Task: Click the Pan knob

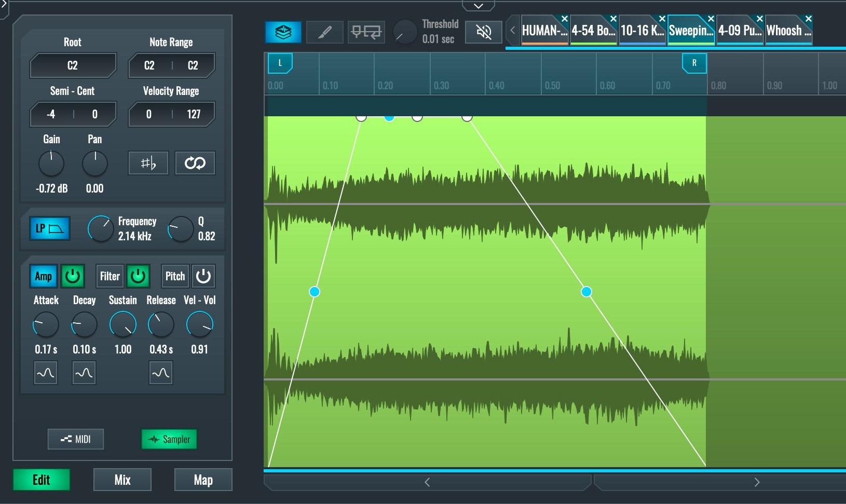Action: coord(95,164)
